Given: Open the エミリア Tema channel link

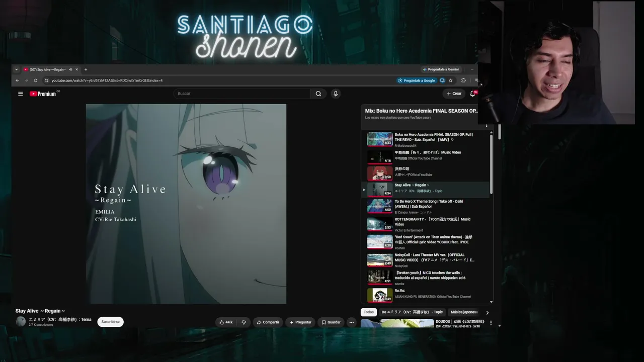Looking at the screenshot, I should (60, 320).
